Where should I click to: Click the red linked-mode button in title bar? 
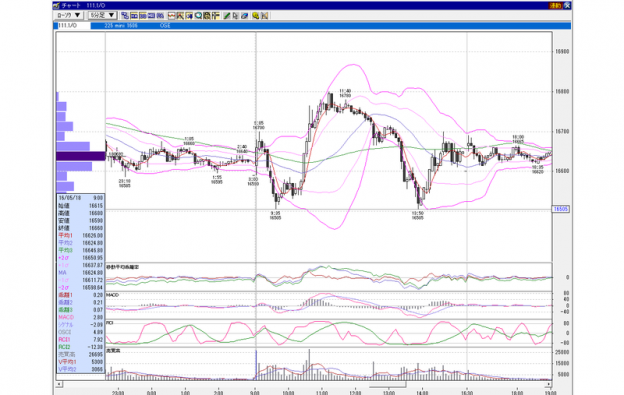tap(555, 6)
